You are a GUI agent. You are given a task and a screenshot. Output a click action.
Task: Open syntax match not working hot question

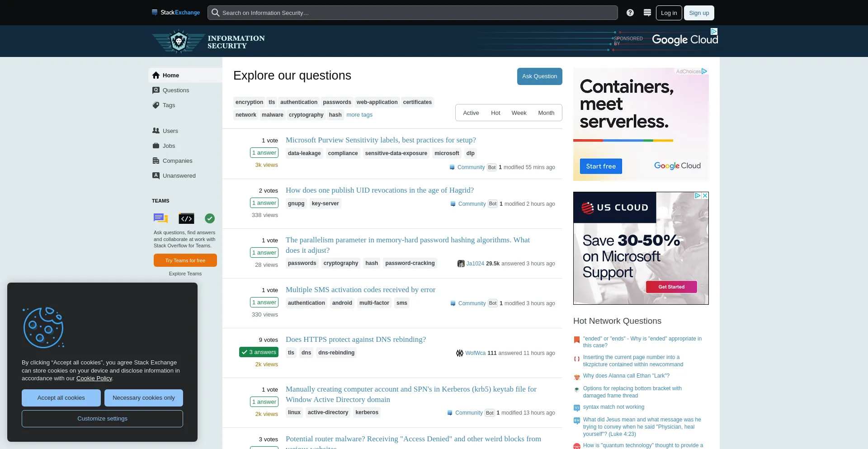[613, 407]
